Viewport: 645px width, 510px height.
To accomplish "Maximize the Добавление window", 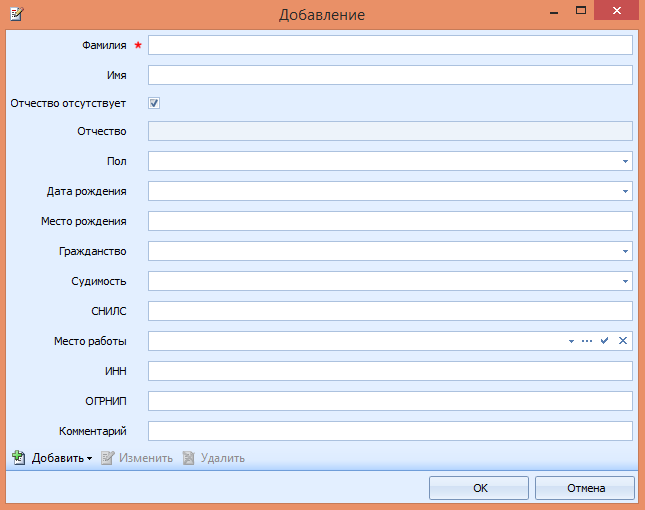I will pos(581,11).
